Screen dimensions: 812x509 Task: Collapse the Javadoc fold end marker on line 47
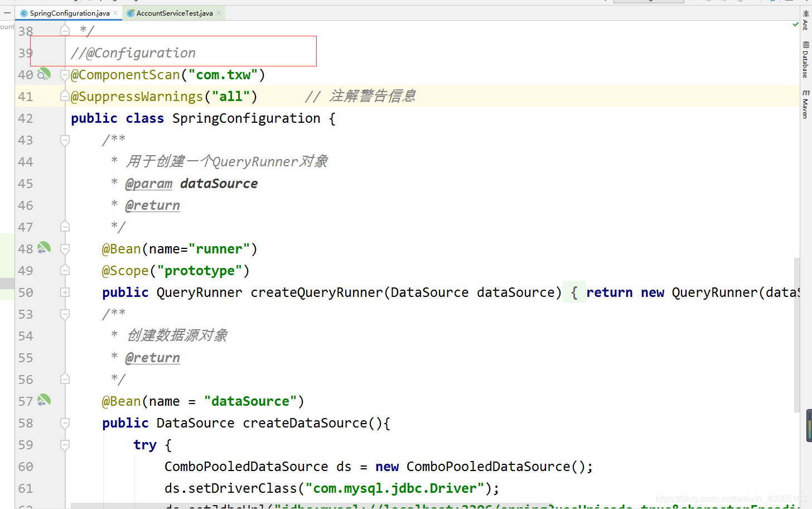(x=65, y=227)
